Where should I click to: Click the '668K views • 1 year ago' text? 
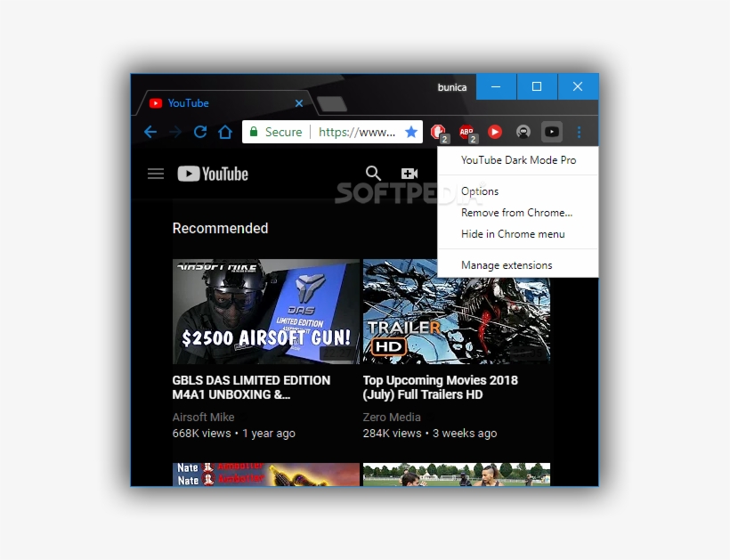234,434
